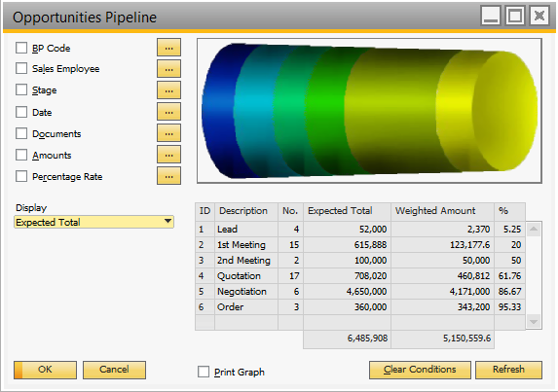Tick the Sales Employee checkbox
Screen dimensions: 558x392
pyautogui.click(x=21, y=68)
